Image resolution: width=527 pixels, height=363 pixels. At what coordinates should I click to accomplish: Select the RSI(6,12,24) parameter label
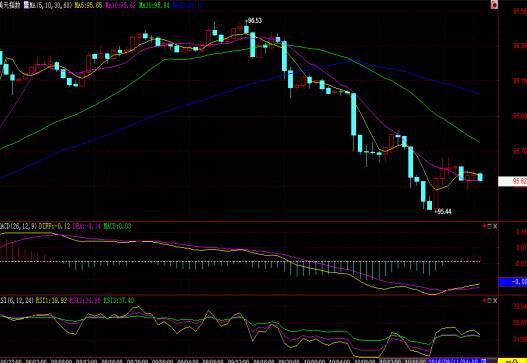pos(16,300)
